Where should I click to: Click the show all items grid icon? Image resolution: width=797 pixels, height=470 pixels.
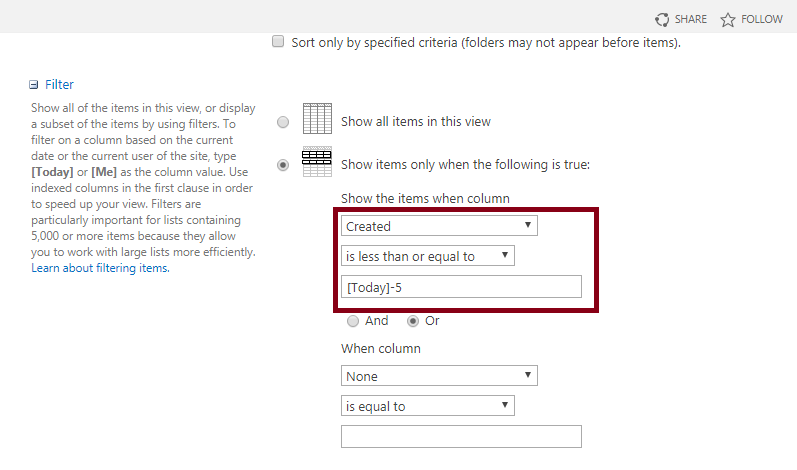coord(317,118)
